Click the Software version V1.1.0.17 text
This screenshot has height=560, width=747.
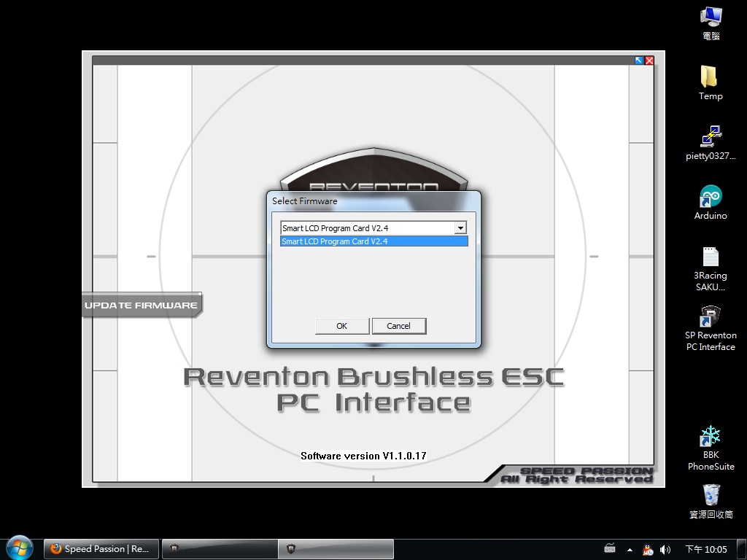363,456
